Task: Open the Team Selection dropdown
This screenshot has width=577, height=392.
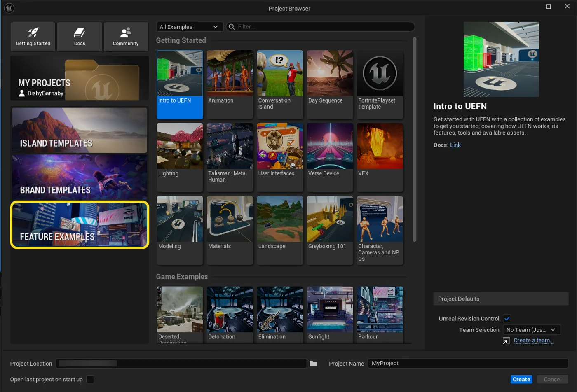Action: (532, 330)
